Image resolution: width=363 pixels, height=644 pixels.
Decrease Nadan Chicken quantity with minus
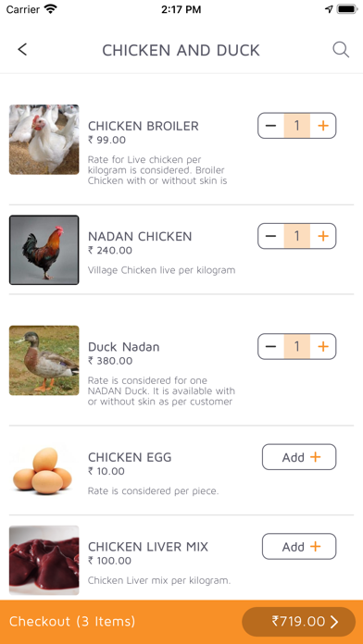click(x=271, y=236)
